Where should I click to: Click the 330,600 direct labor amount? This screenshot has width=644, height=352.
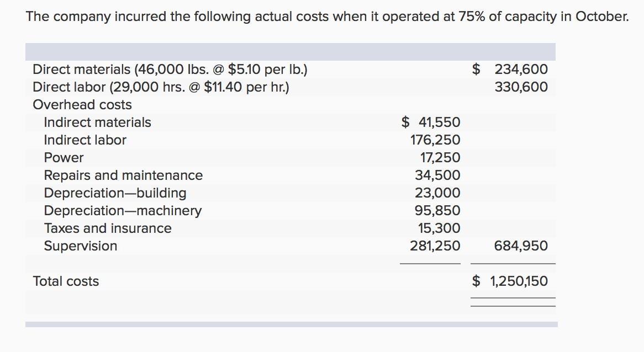coord(521,87)
